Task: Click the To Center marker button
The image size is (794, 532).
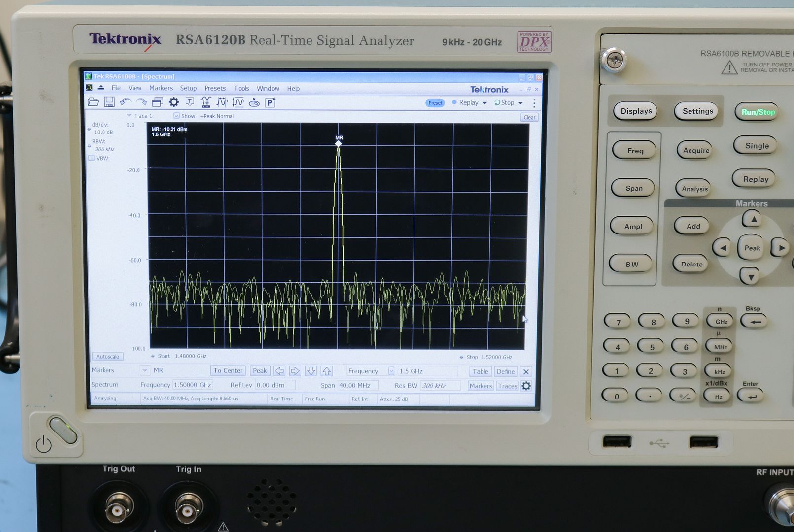Action: click(228, 371)
